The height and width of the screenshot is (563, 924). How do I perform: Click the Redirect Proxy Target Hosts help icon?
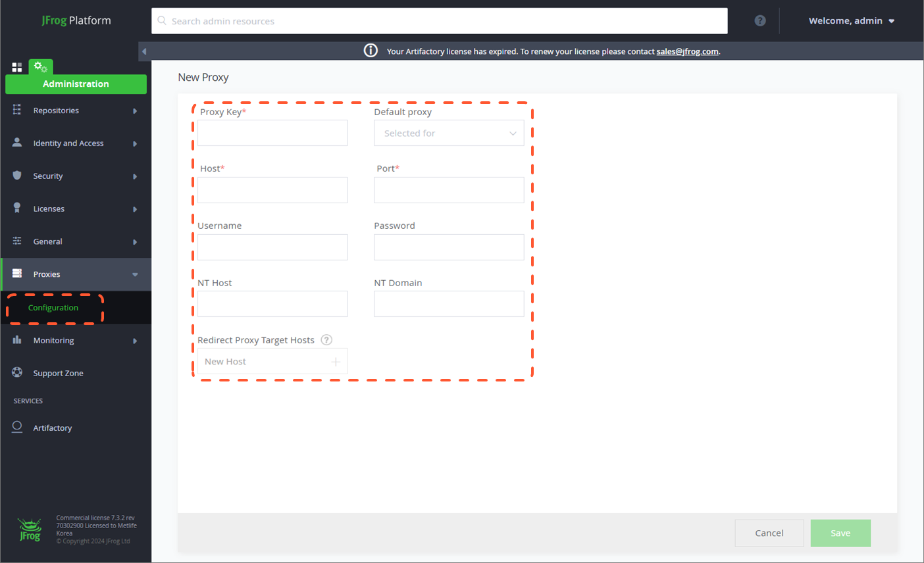(326, 340)
